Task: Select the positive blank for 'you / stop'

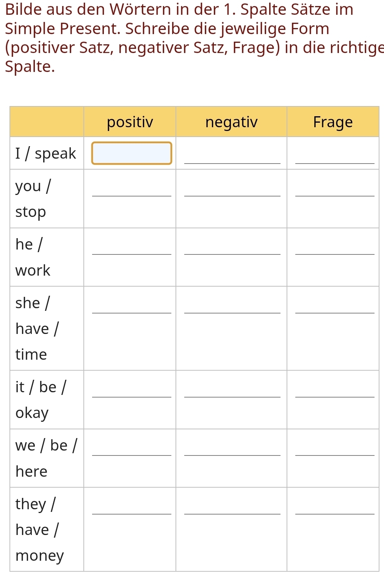Action: point(132,186)
